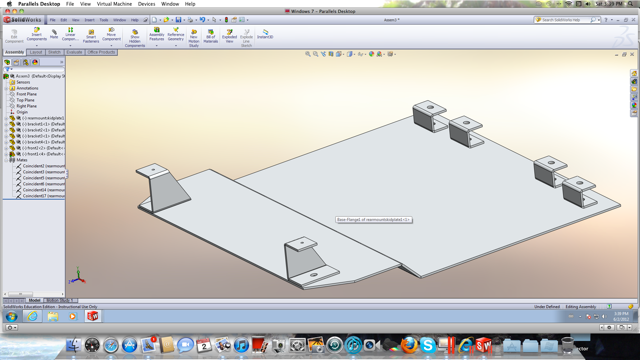This screenshot has width=640, height=360.
Task: Click the New document icon
Action: pyautogui.click(x=154, y=20)
